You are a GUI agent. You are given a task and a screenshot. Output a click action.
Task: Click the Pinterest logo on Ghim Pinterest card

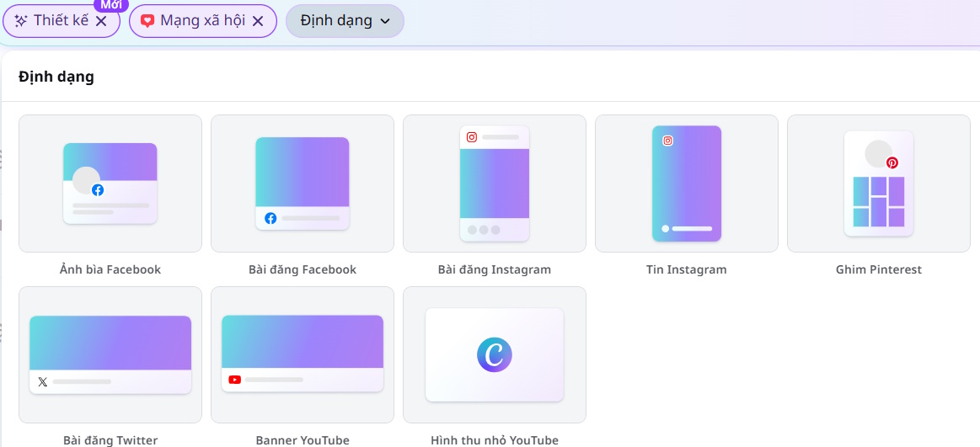(x=892, y=163)
